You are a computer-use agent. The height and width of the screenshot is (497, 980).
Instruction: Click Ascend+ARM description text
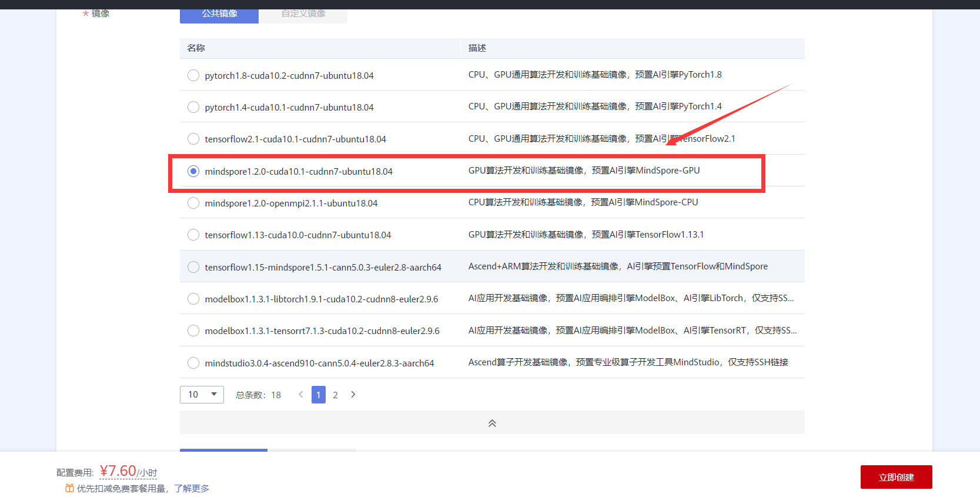(x=618, y=266)
